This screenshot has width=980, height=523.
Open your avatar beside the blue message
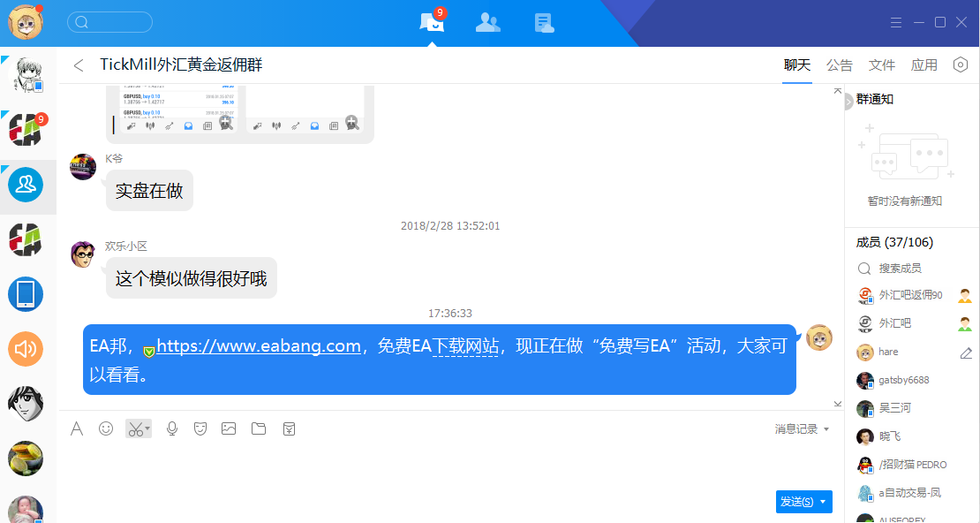point(819,337)
